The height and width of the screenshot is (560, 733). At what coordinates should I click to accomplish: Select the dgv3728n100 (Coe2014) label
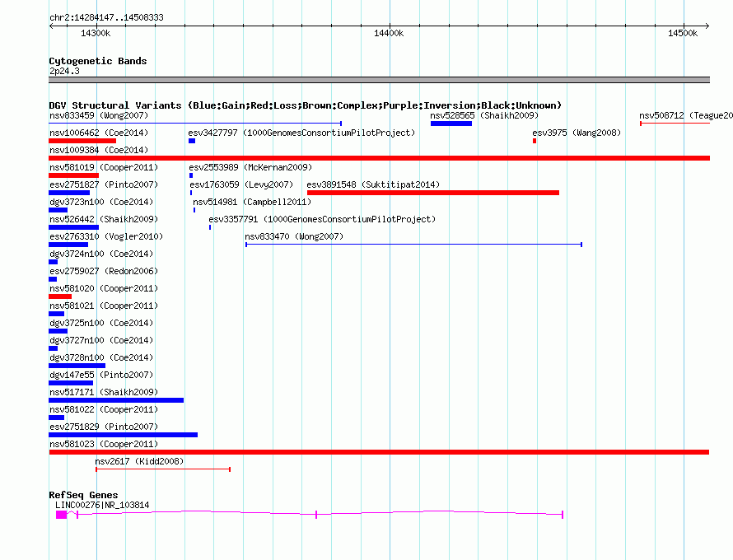(101, 357)
